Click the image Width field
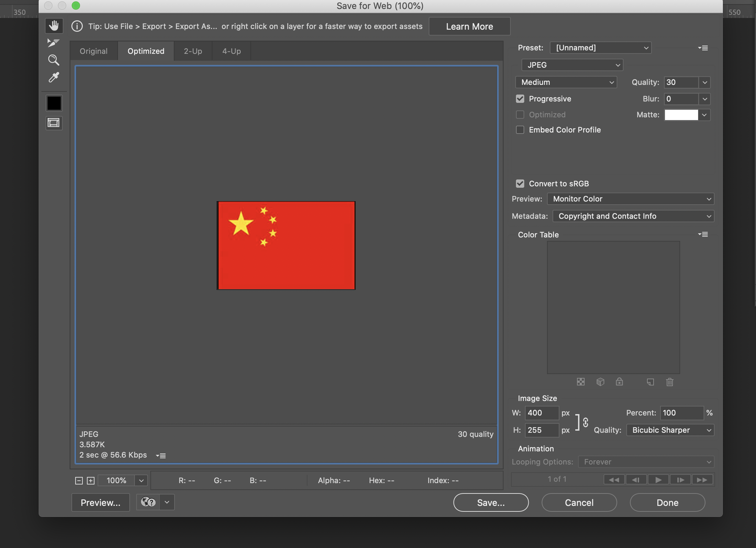The width and height of the screenshot is (756, 548). [x=542, y=413]
